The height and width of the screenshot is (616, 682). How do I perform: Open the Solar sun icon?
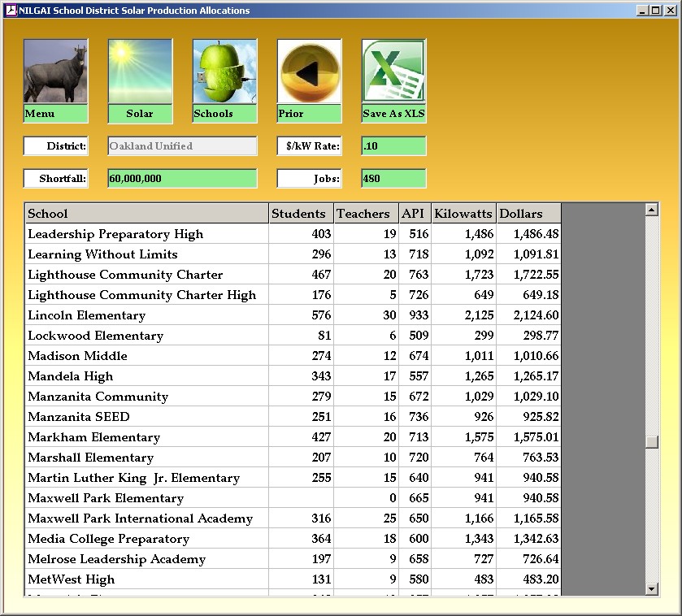point(140,72)
